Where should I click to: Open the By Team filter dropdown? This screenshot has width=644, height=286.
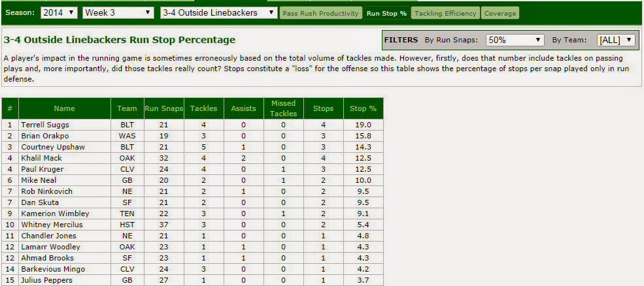616,40
